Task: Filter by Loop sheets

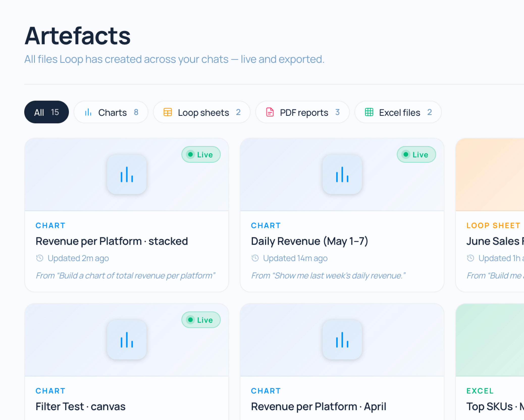Action: pos(202,112)
